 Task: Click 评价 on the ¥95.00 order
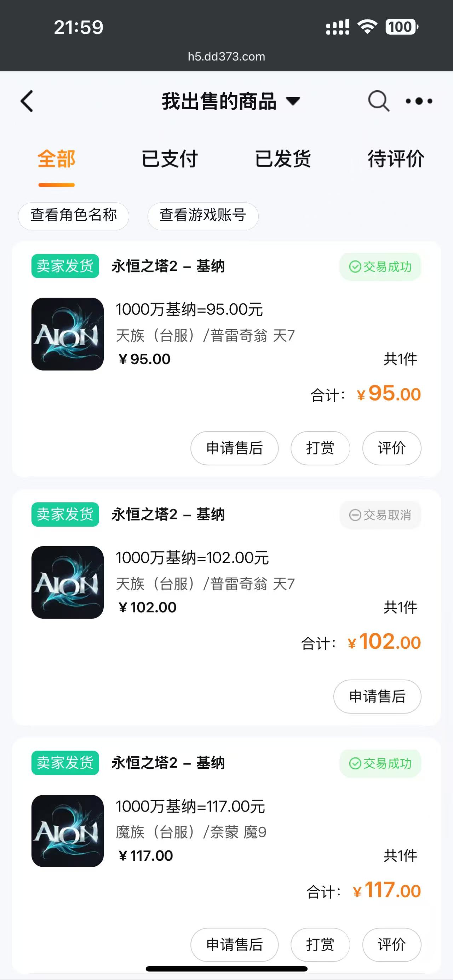coord(391,448)
